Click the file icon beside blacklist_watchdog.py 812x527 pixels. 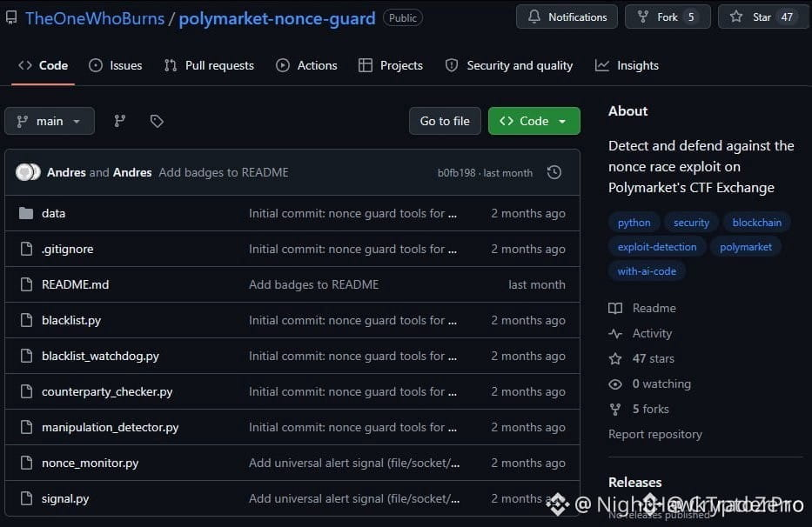pyautogui.click(x=26, y=357)
